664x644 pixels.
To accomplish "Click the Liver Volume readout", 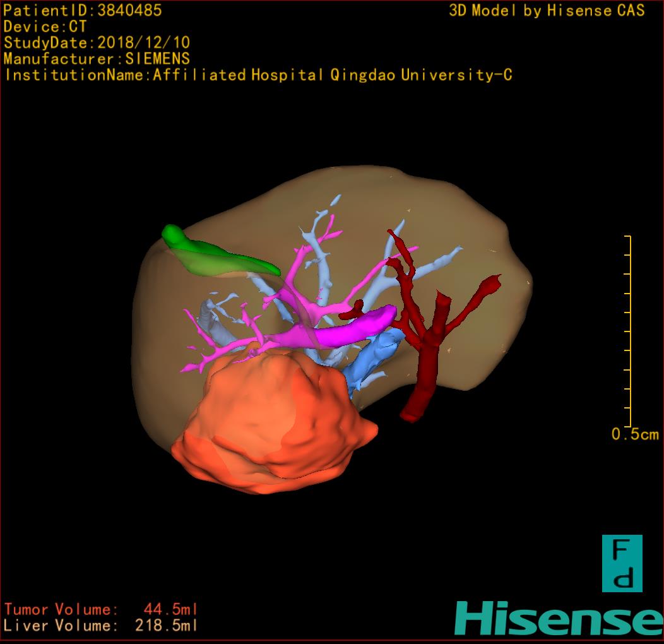I will 101,626.
